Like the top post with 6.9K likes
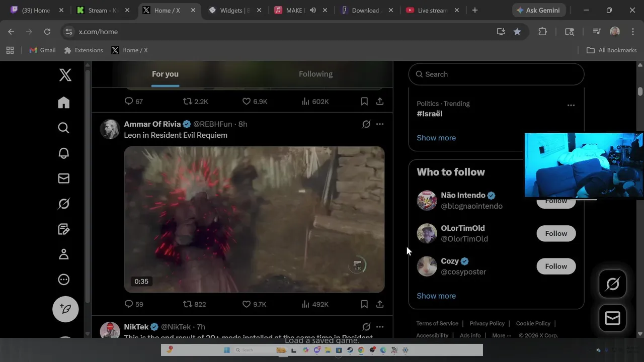Screen dimensions: 644x362 pos(255,102)
